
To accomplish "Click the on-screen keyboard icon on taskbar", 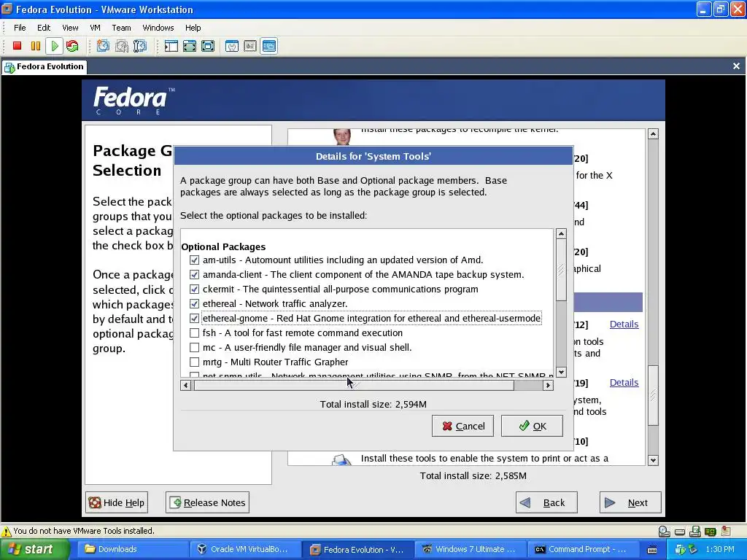I will [652, 550].
